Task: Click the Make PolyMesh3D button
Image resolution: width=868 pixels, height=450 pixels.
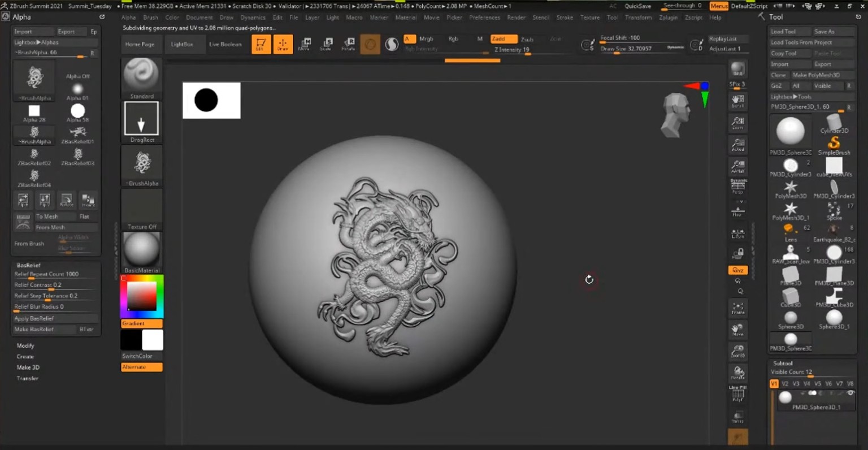Action: (816, 75)
